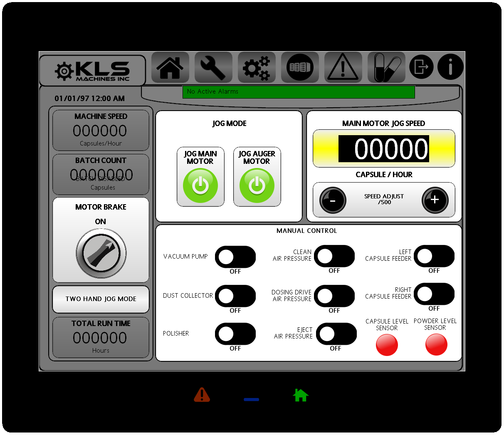Increase jog speed with plus button
504x435 pixels.
tap(435, 200)
